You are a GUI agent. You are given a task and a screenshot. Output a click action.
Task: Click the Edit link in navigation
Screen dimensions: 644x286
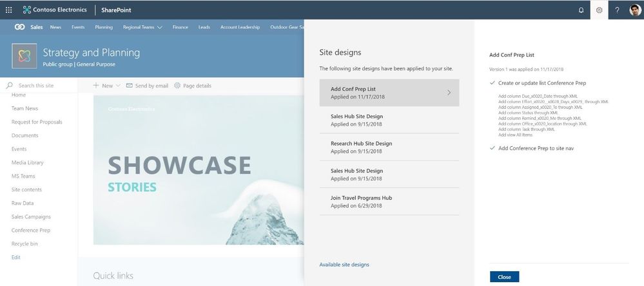16,257
